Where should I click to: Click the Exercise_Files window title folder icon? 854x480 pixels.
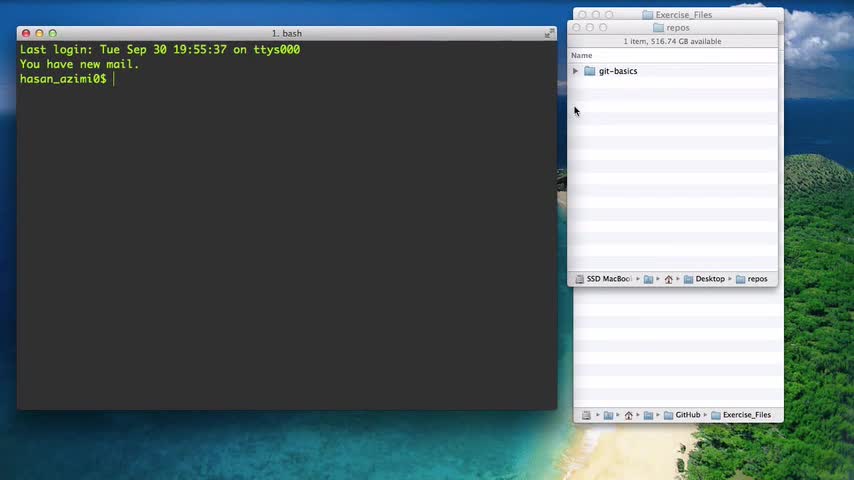coord(648,15)
